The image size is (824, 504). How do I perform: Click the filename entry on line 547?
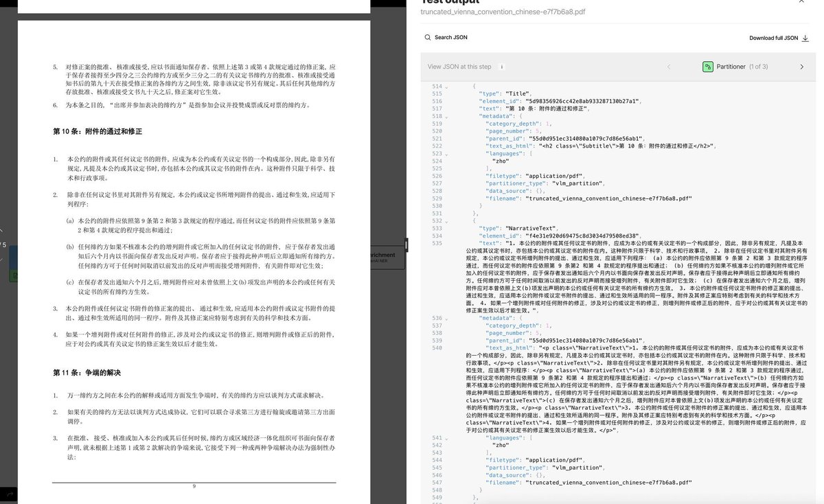tap(588, 483)
